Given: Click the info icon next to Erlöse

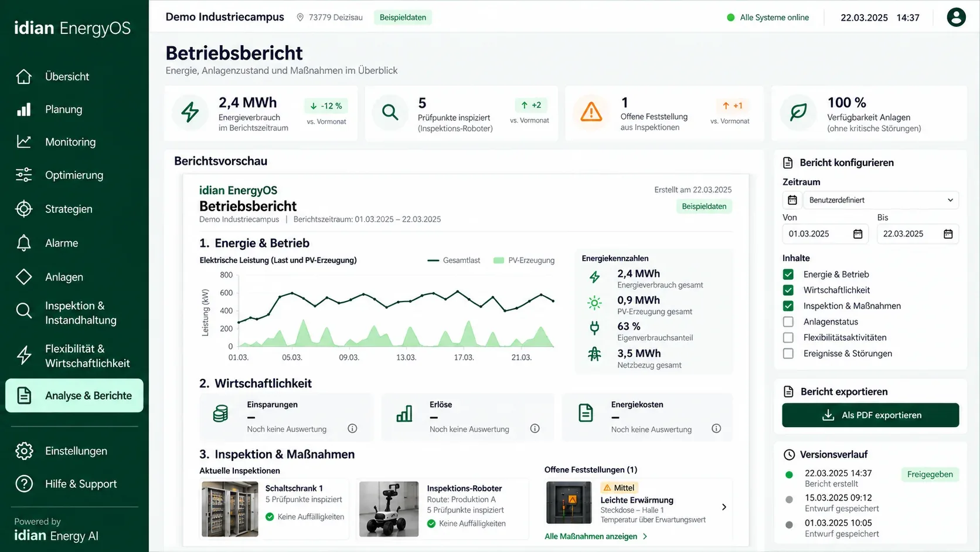Looking at the screenshot, I should point(535,428).
